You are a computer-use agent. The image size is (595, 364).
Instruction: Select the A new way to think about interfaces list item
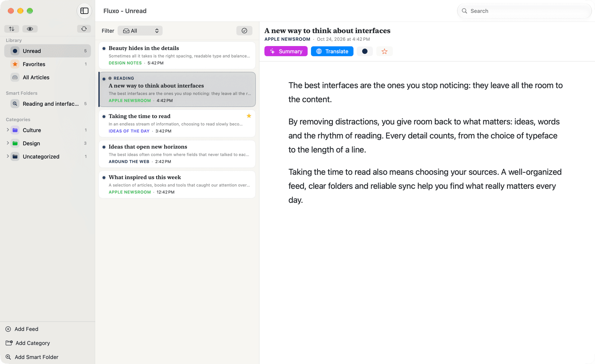(x=177, y=89)
